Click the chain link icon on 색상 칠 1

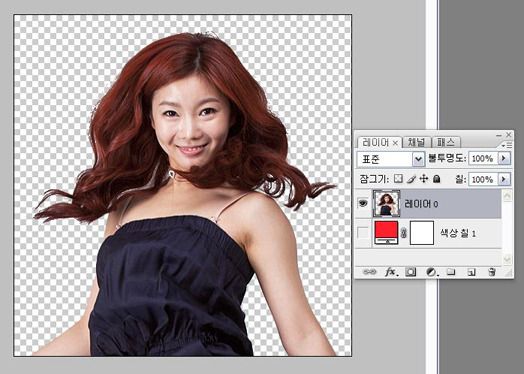404,233
